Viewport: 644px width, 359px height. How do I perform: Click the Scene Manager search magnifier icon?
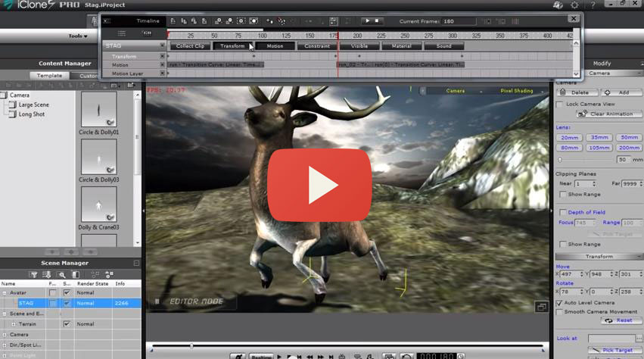[x=61, y=274]
